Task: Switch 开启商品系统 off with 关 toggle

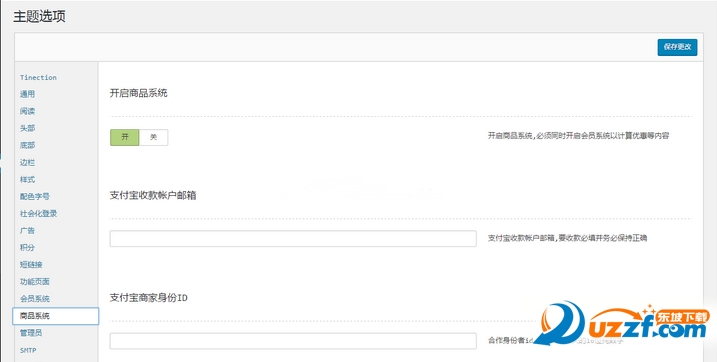Action: 153,137
